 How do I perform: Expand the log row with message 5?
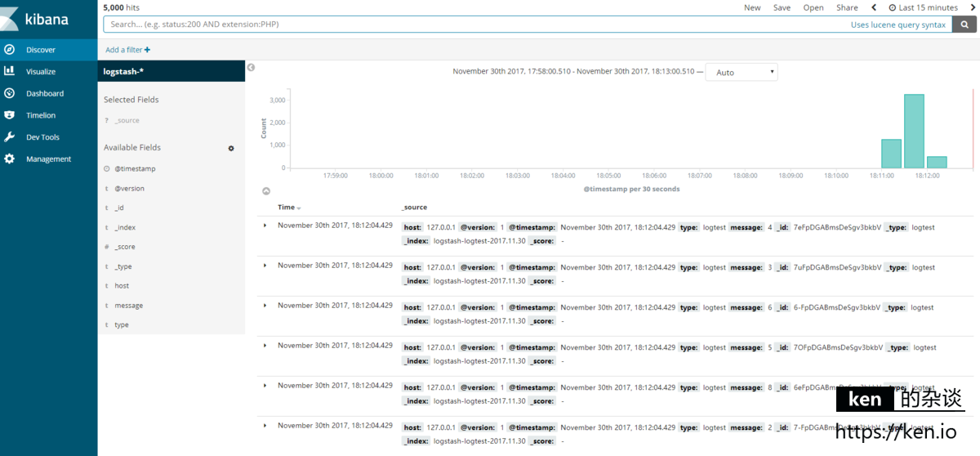click(265, 346)
